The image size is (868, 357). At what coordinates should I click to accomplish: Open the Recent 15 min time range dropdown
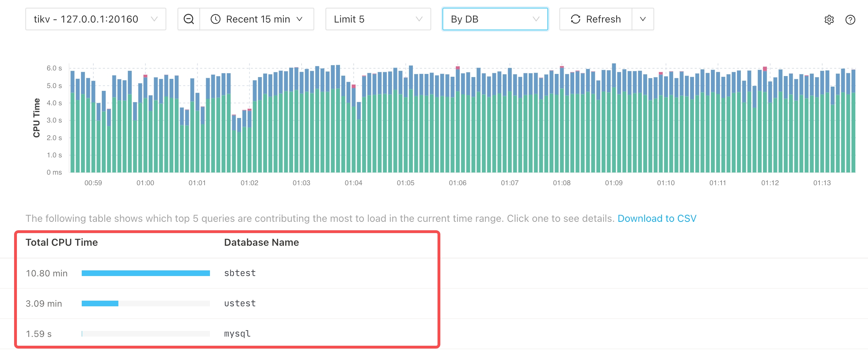pyautogui.click(x=257, y=19)
